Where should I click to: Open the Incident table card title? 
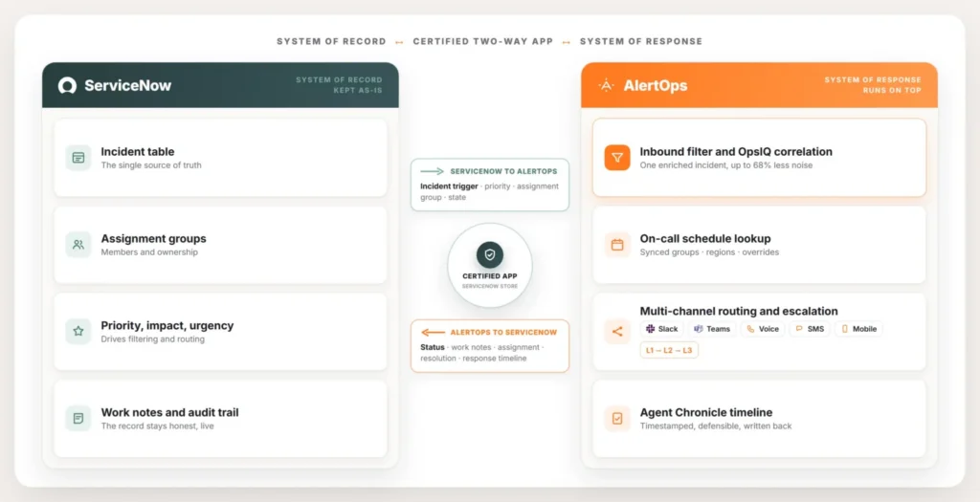[x=138, y=152]
